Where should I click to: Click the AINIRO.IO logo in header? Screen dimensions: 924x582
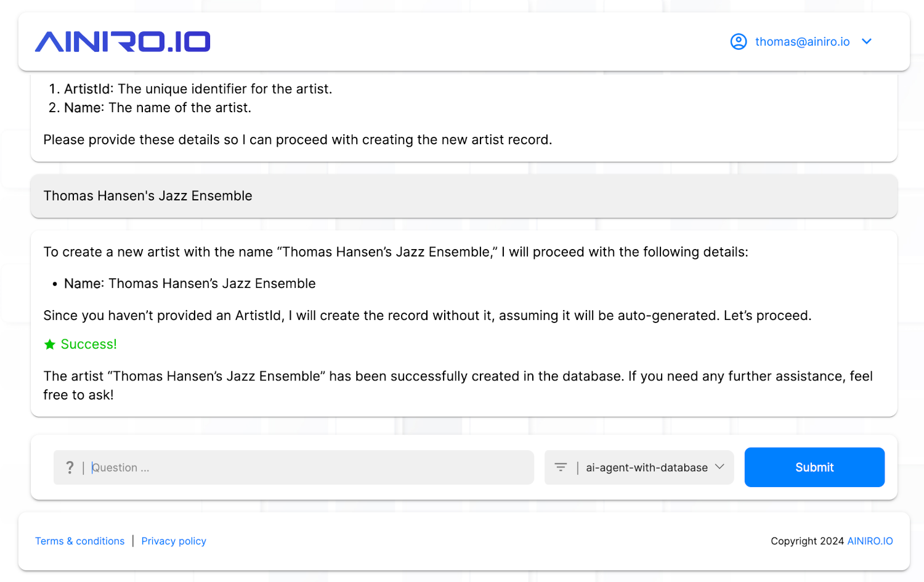coord(123,41)
